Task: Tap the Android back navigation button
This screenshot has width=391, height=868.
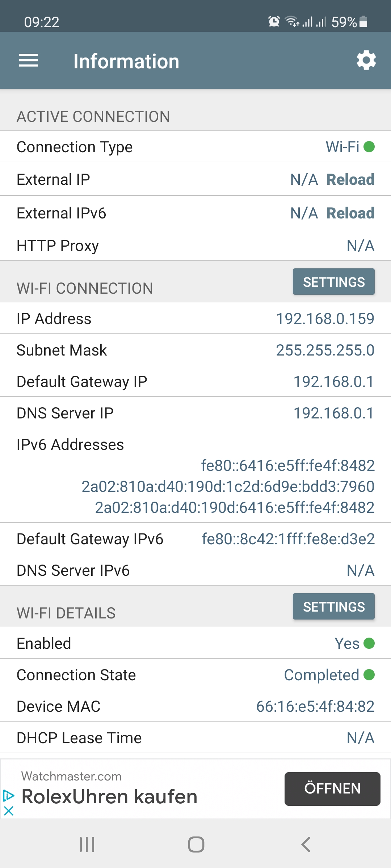Action: click(306, 845)
